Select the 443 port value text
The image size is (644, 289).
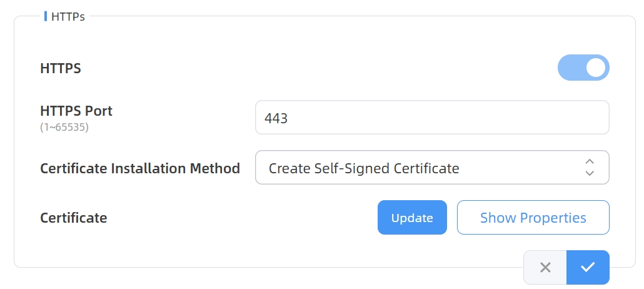[x=276, y=118]
